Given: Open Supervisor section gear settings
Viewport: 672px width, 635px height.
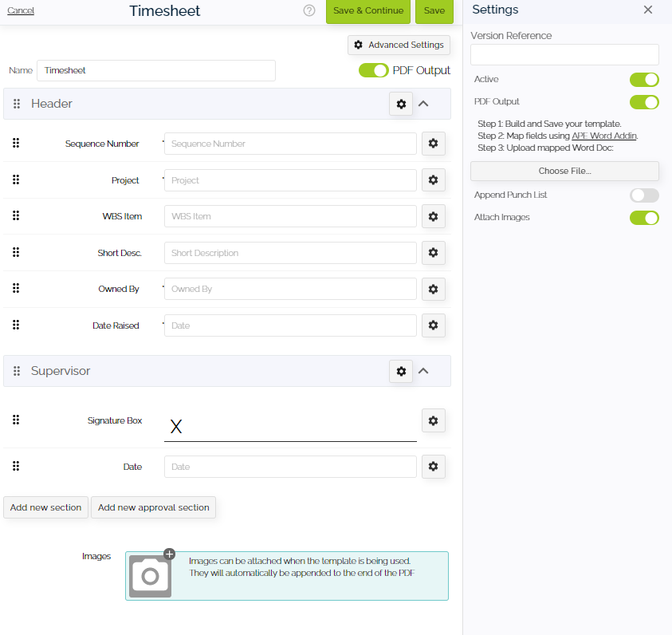Looking at the screenshot, I should 401,371.
